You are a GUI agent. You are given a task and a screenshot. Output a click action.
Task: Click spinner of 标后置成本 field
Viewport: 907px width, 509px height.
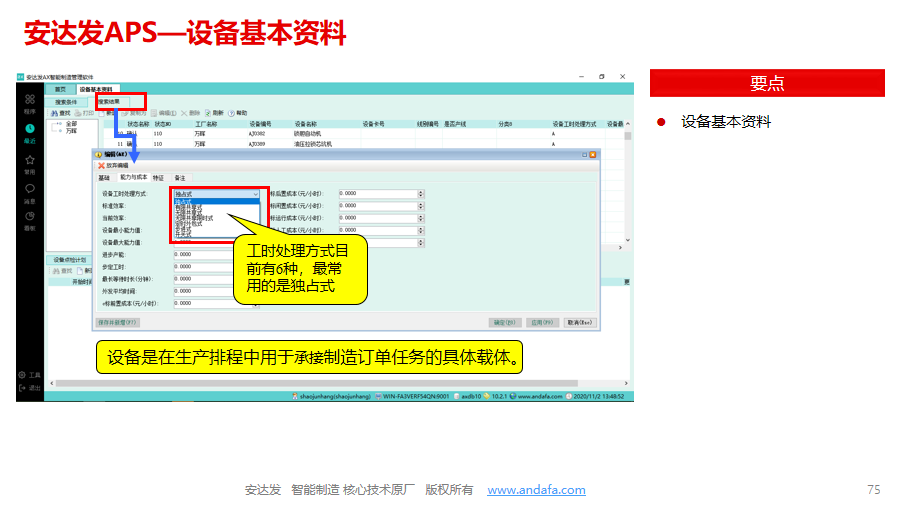coord(421,194)
